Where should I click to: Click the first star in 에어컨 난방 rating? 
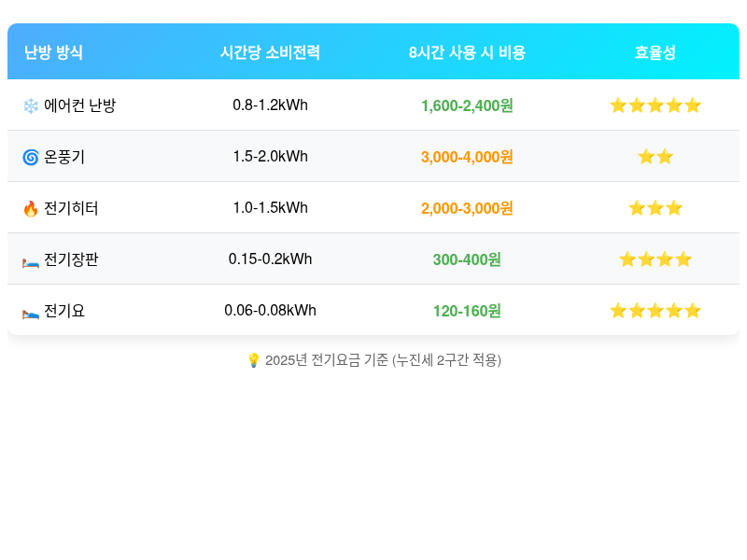pyautogui.click(x=618, y=105)
